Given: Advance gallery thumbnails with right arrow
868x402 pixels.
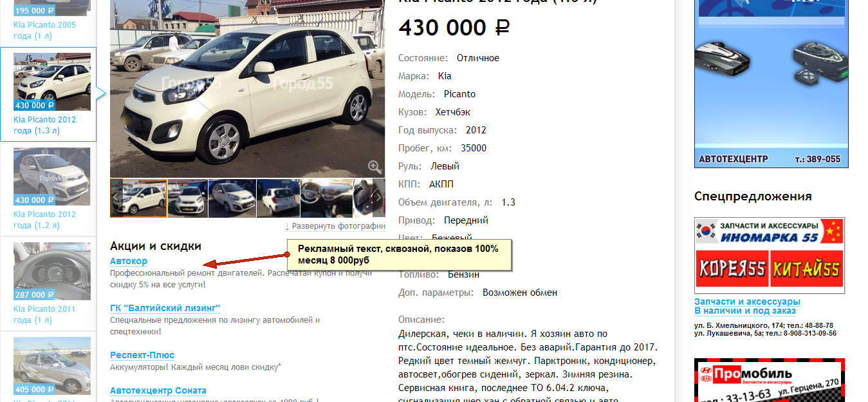Looking at the screenshot, I should point(378,198).
